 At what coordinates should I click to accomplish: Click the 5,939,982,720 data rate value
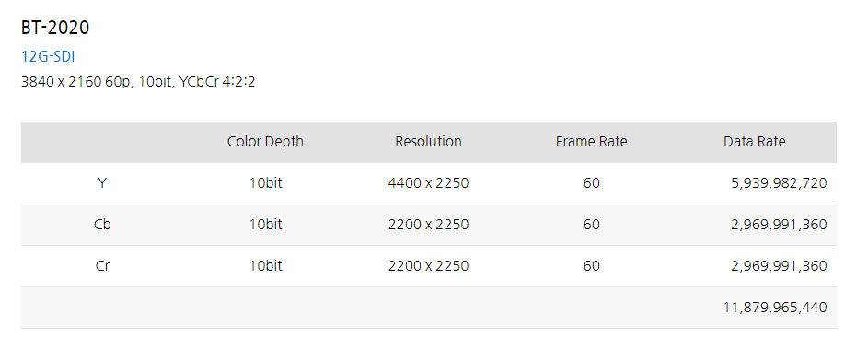tap(779, 184)
